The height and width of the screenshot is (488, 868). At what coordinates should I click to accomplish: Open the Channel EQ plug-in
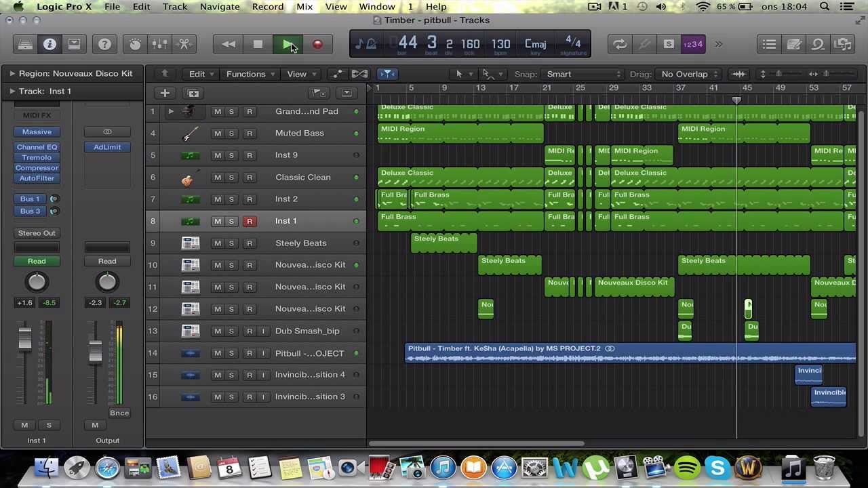click(x=37, y=147)
